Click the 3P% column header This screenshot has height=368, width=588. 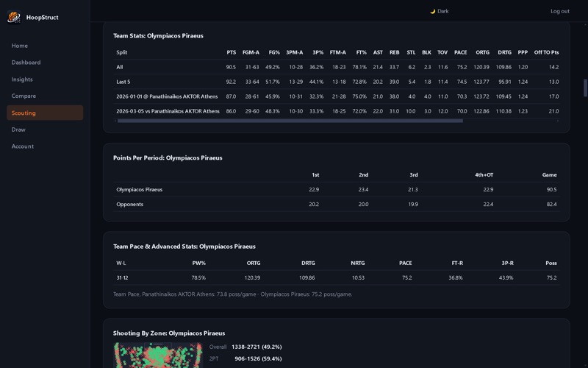pos(318,52)
